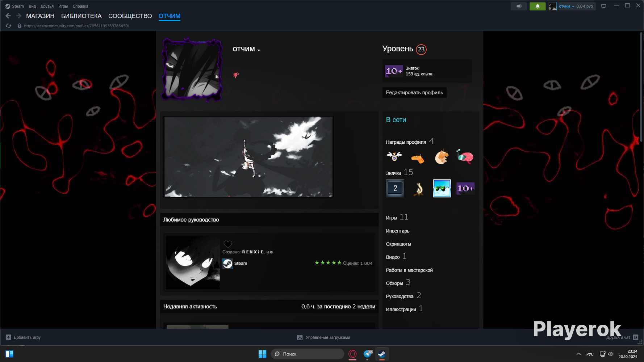Open the Игры menu
644x362 pixels.
63,6
